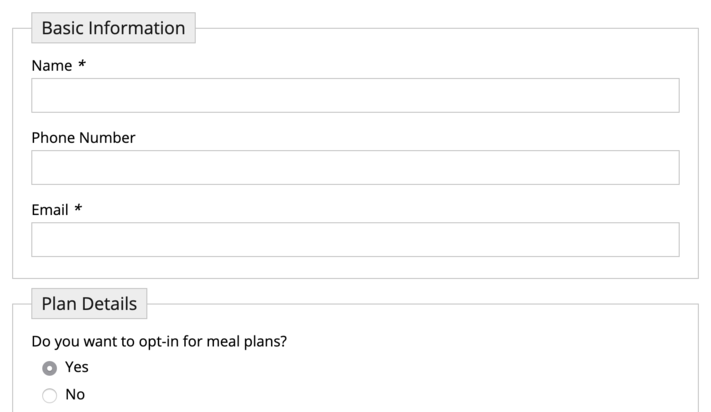
Task: Click the 'Yes' option label text
Action: click(x=77, y=367)
